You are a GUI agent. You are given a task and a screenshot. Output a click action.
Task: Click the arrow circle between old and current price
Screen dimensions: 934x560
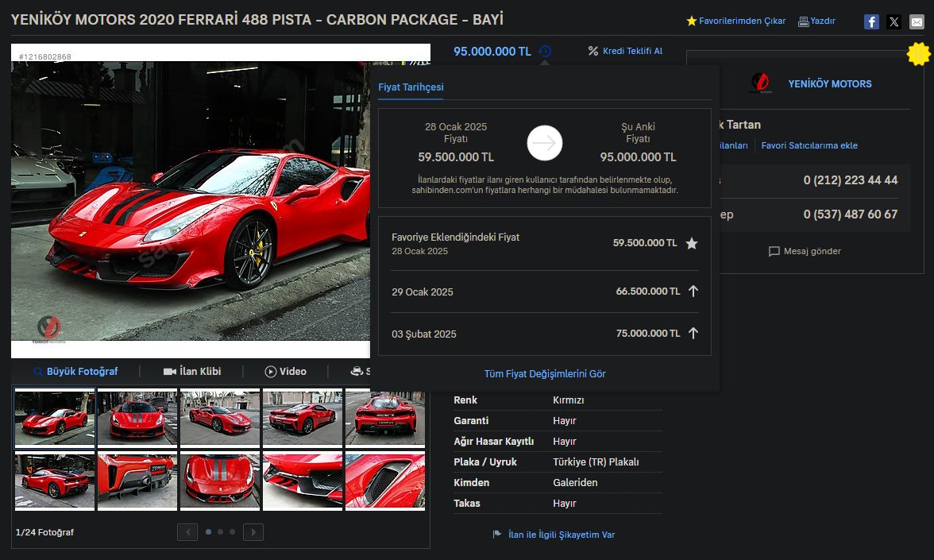point(545,143)
